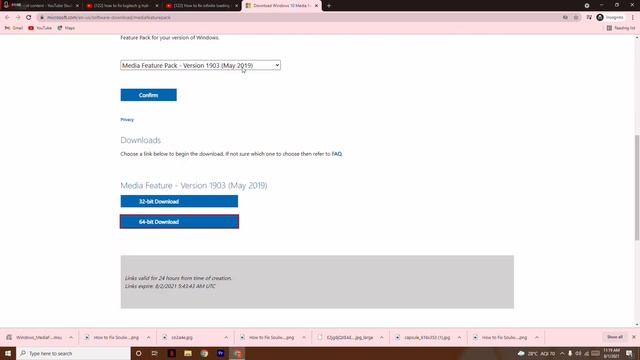Show hidden system tray icons

click(562, 353)
